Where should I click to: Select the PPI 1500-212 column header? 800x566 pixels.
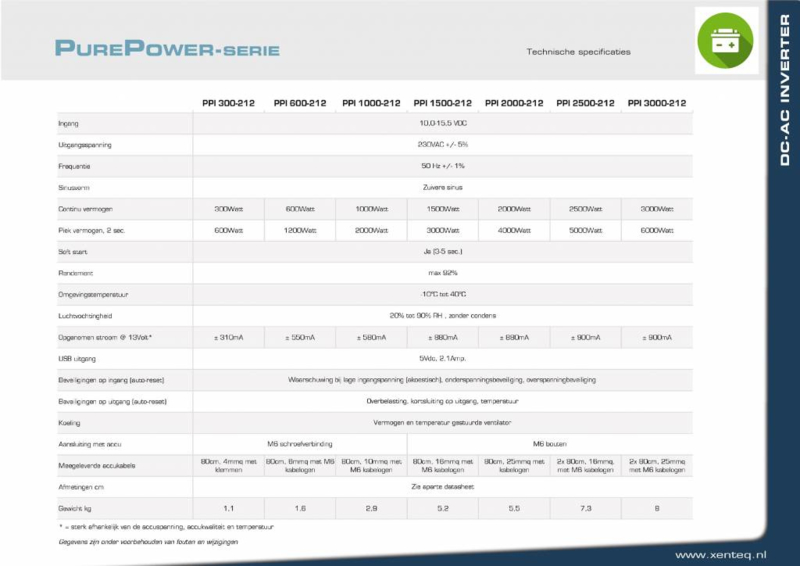coord(442,103)
